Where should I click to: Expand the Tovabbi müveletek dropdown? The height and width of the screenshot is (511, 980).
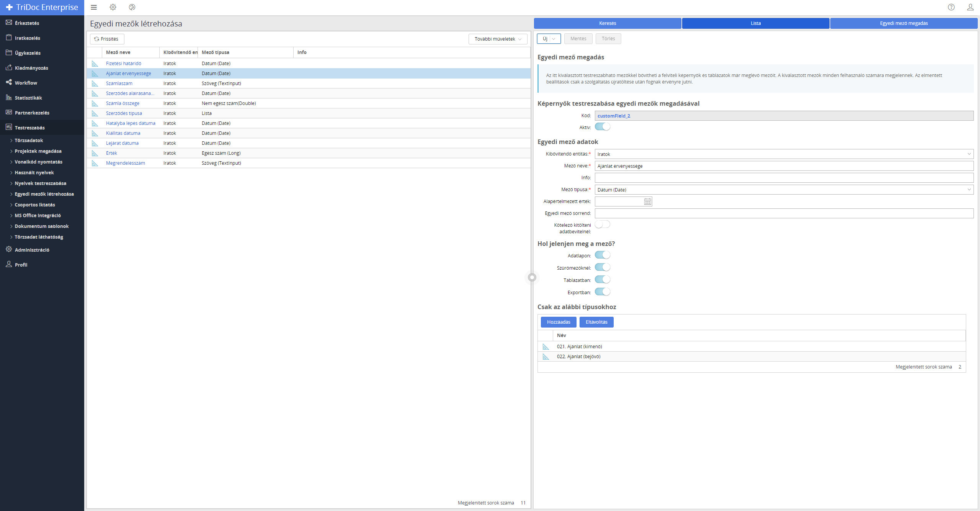click(498, 39)
